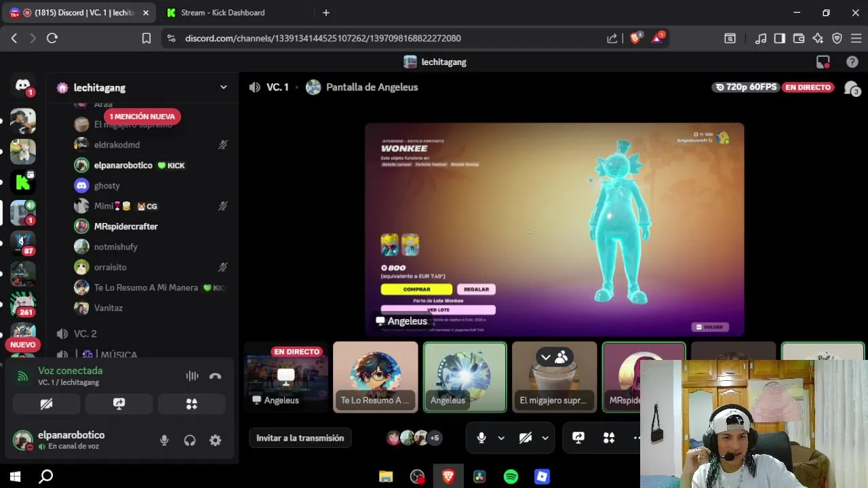Open the browser main hamburger menu
868x488 pixels.
(856, 39)
